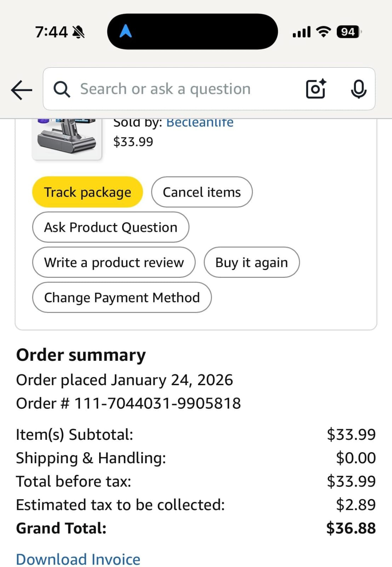392x567 pixels.
Task: Tap the microphone voice search icon
Action: coord(358,89)
